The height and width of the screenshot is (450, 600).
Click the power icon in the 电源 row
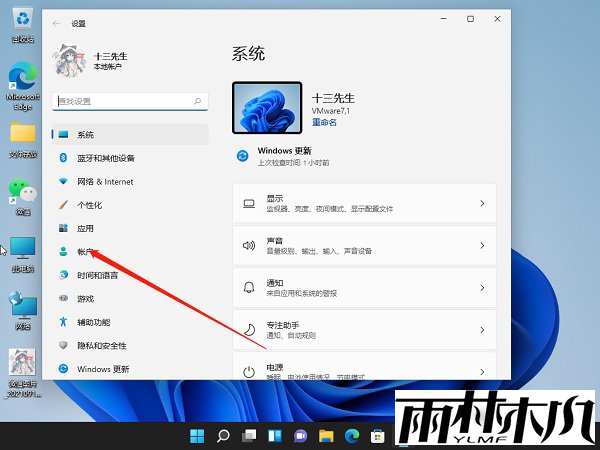pyautogui.click(x=249, y=372)
